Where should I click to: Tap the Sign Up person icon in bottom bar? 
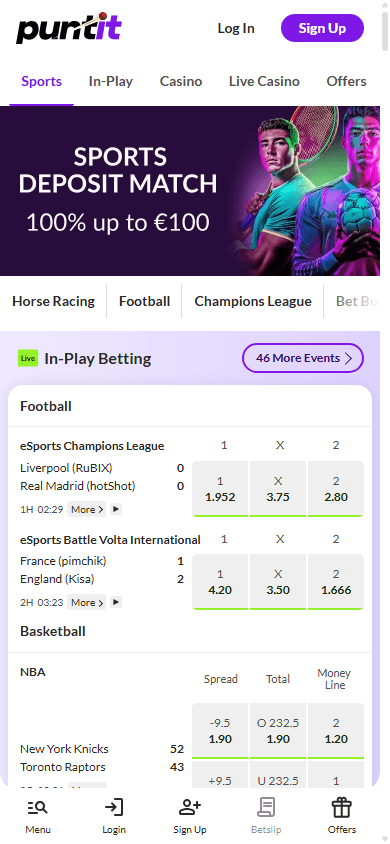point(190,807)
